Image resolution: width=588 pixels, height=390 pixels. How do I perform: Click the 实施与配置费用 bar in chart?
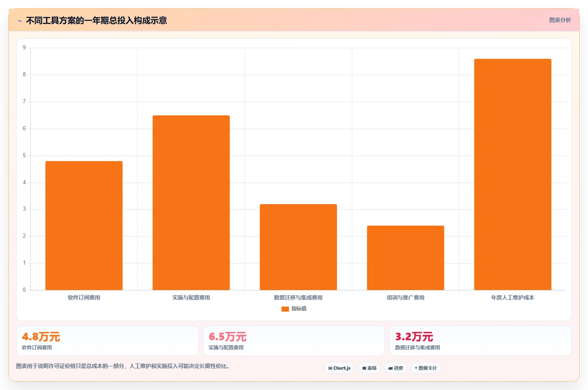tap(191, 202)
